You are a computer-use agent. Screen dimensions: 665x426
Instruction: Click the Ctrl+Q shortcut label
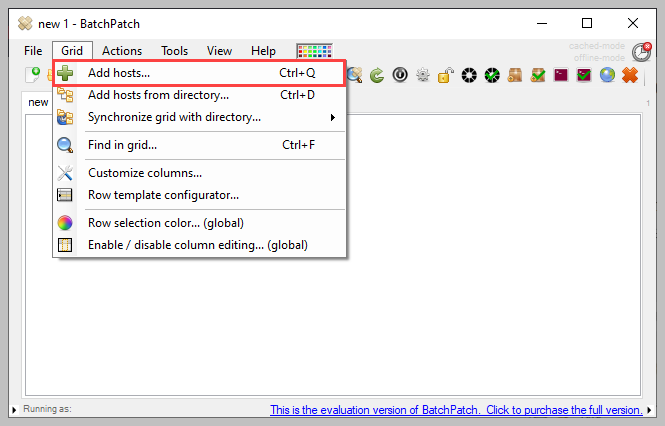(x=297, y=73)
